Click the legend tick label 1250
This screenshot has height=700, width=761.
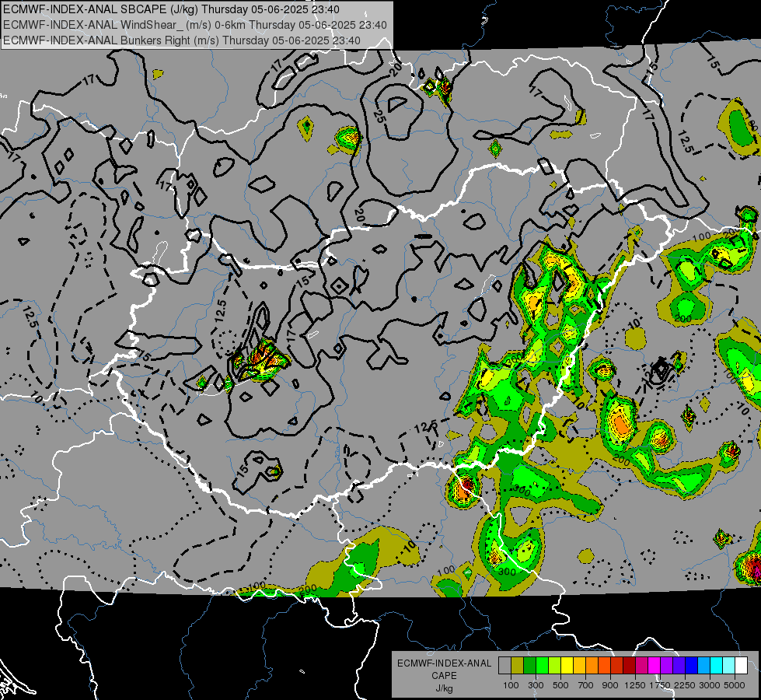(x=635, y=685)
